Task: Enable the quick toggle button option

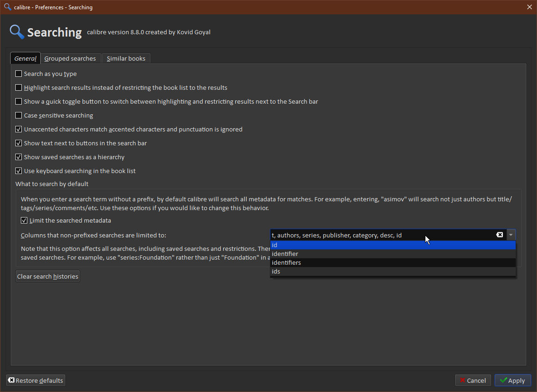Action: click(x=19, y=101)
